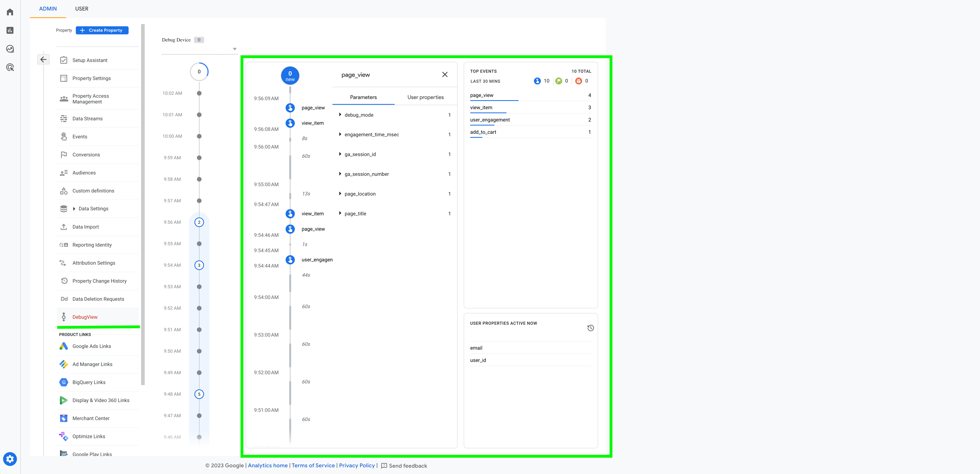980x474 pixels.
Task: Click the Events touch icon
Action: point(64,137)
